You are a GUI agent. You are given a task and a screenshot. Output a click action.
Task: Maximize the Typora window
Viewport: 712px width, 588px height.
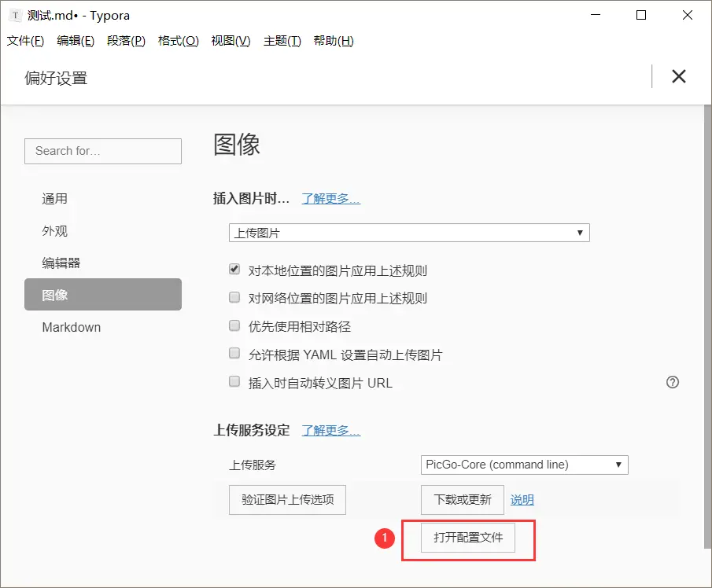(641, 15)
